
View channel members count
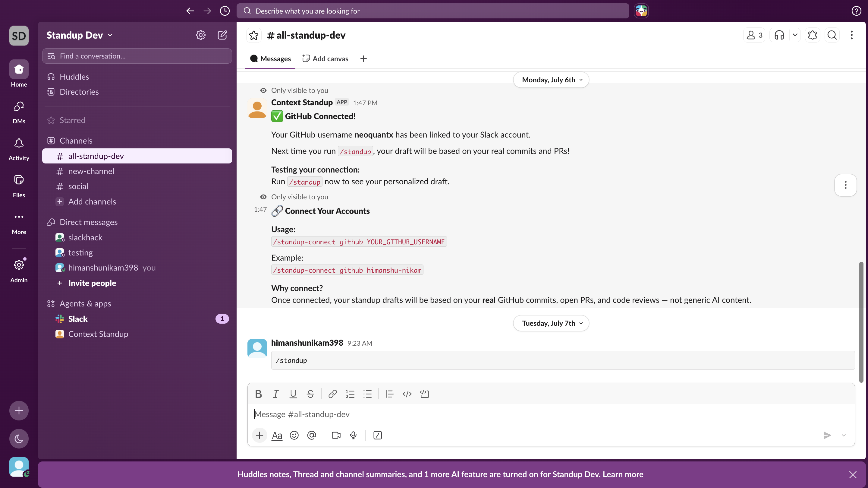754,35
